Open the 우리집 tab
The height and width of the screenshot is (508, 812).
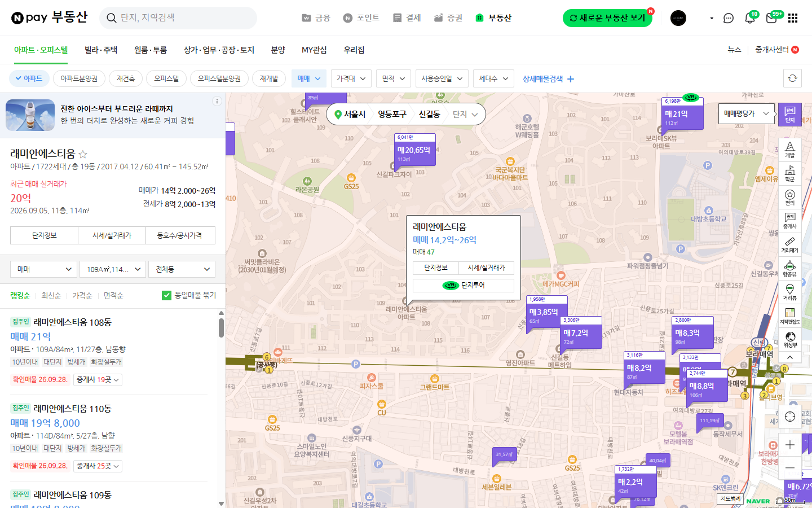tap(354, 50)
